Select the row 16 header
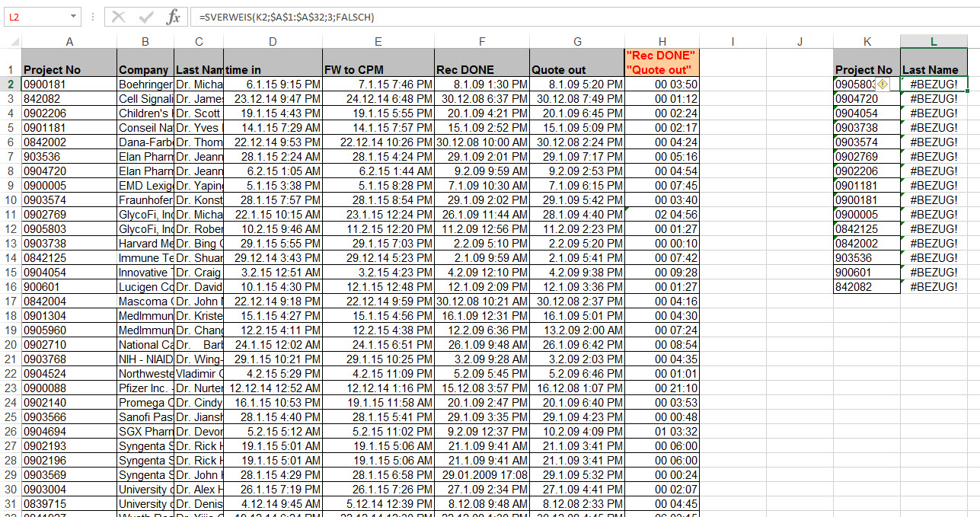The image size is (980, 517). pyautogui.click(x=11, y=286)
